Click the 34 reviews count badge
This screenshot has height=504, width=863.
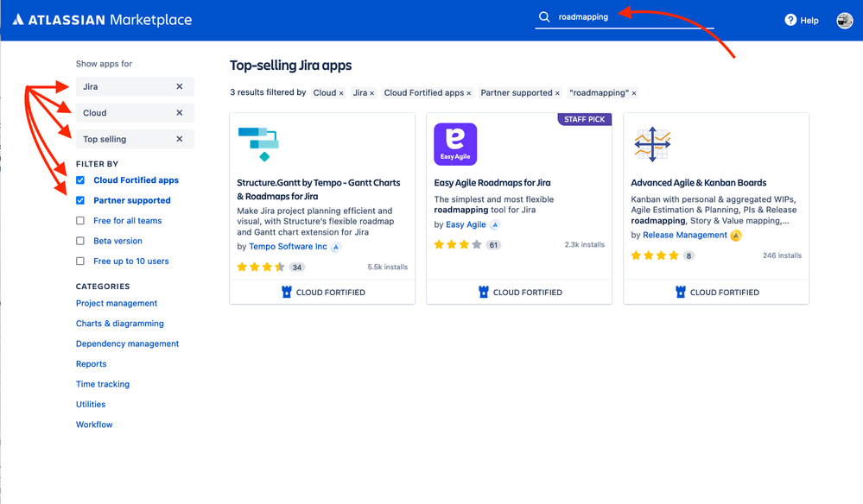297,268
